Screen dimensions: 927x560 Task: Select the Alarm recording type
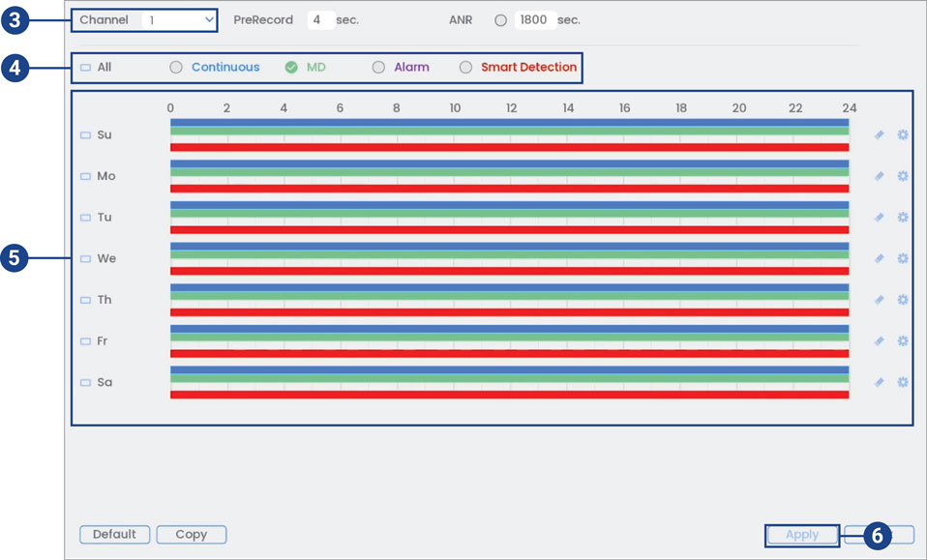(378, 68)
